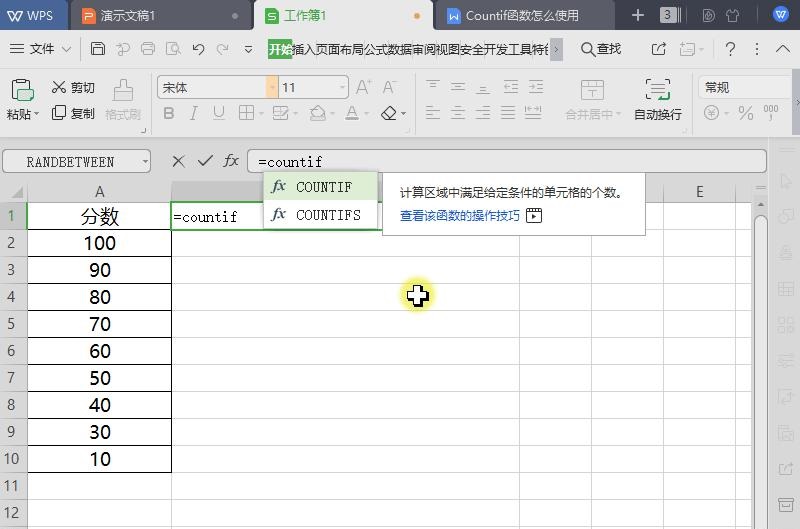Open the name box dropdown showing RANDBETWEEN
Viewport: 800px width, 529px height.
[x=146, y=161]
